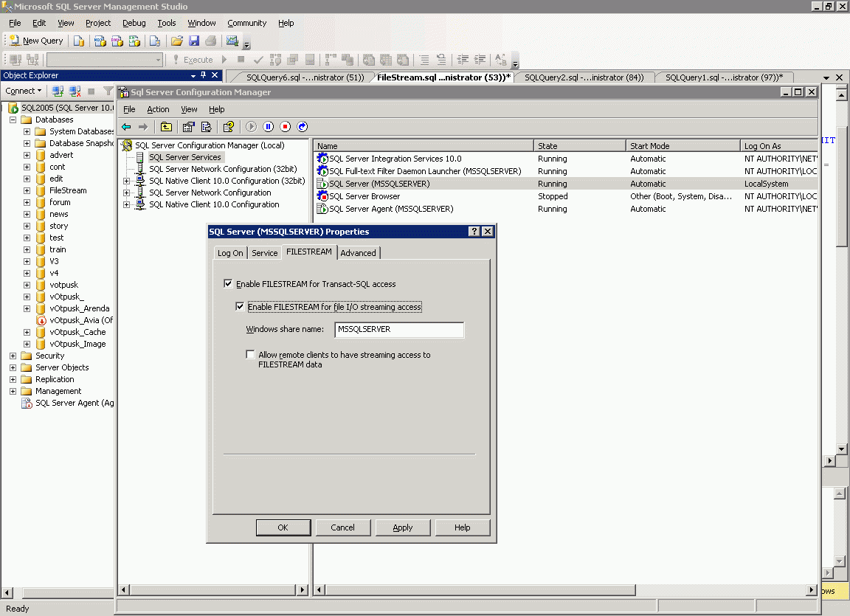Switch to the Log On tab
Screen dimensions: 850x616
pos(230,253)
